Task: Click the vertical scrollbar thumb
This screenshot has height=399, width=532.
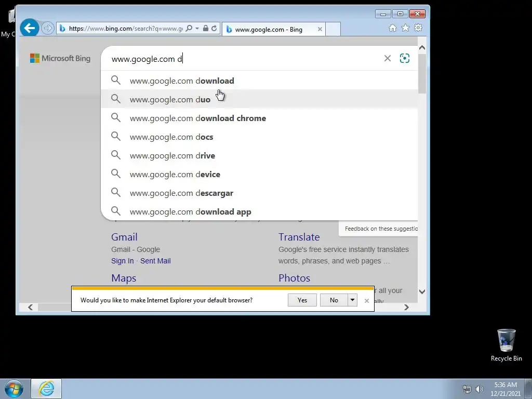Action: pyautogui.click(x=422, y=73)
